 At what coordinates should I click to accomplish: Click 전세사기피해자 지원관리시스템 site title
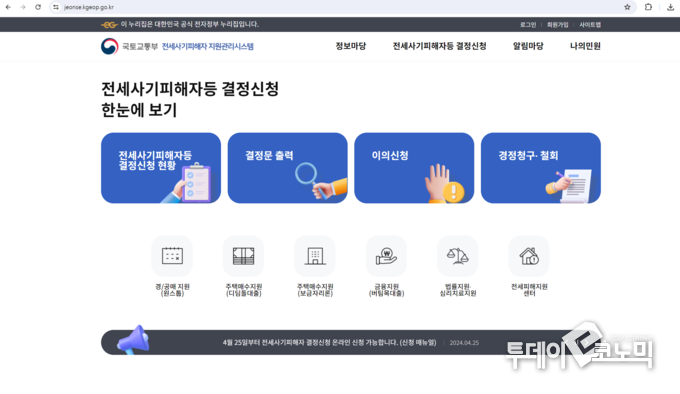coord(207,46)
